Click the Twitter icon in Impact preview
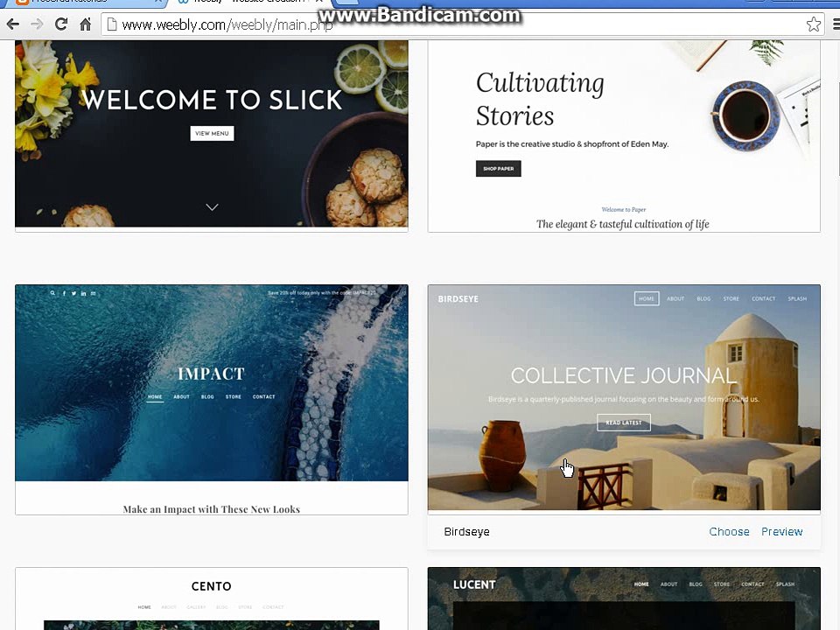Viewport: 840px width, 630px height. 73,293
